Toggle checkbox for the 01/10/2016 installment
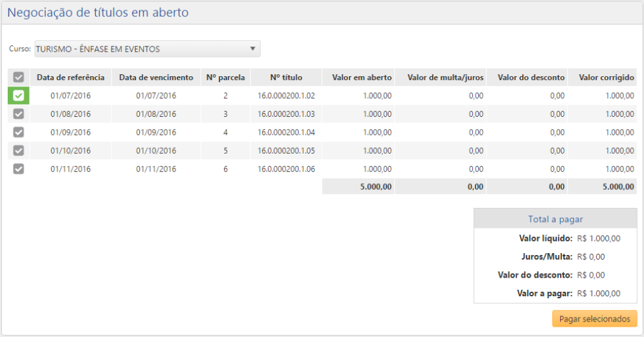This screenshot has width=644, height=337. coord(19,150)
